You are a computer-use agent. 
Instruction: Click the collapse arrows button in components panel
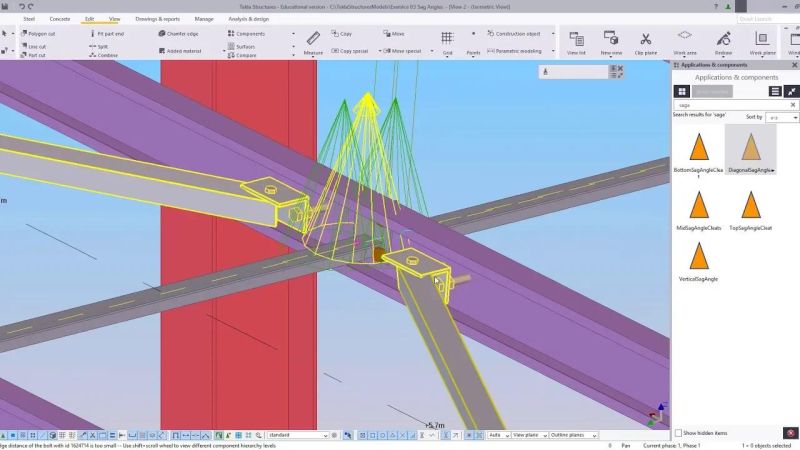(x=791, y=91)
